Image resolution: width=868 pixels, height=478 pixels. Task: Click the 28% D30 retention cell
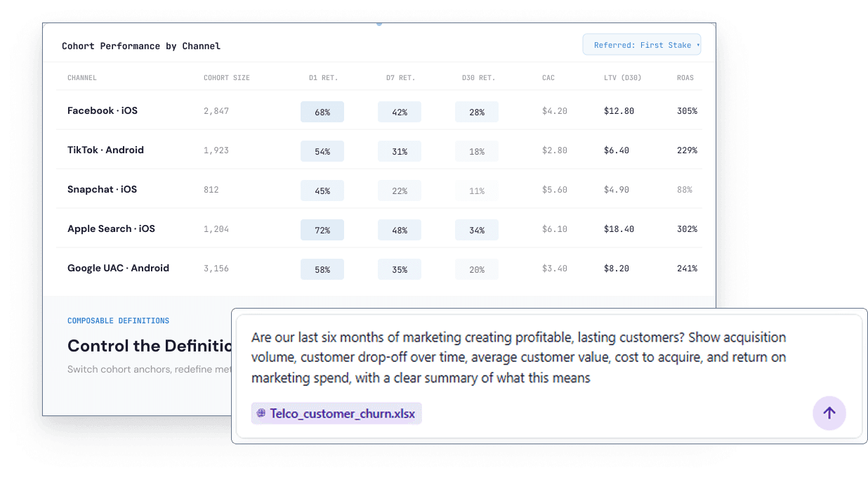(477, 112)
